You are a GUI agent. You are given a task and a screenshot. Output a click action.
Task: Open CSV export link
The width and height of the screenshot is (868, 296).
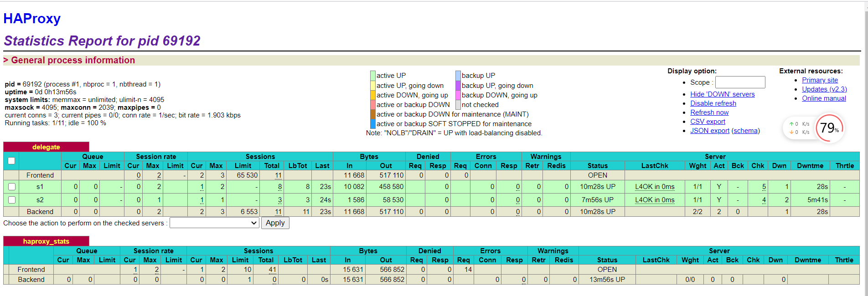(x=708, y=122)
